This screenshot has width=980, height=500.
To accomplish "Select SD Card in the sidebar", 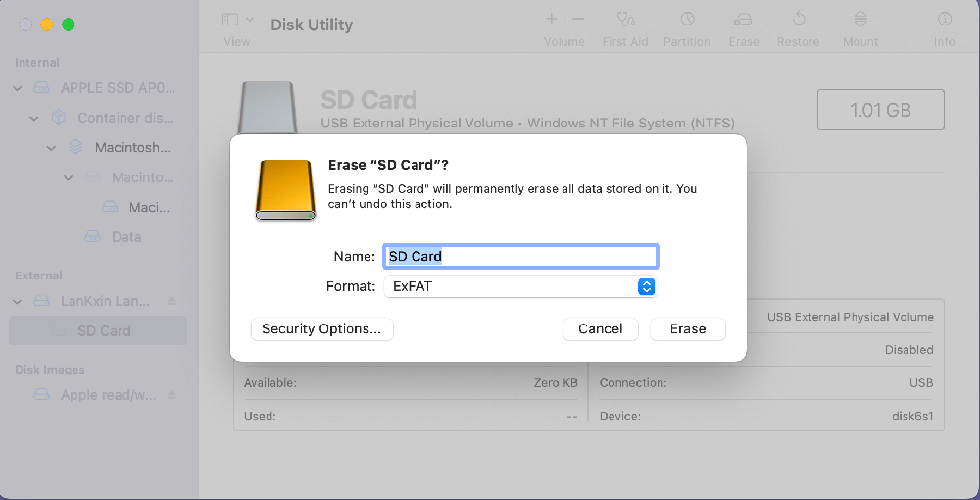I will [x=103, y=331].
